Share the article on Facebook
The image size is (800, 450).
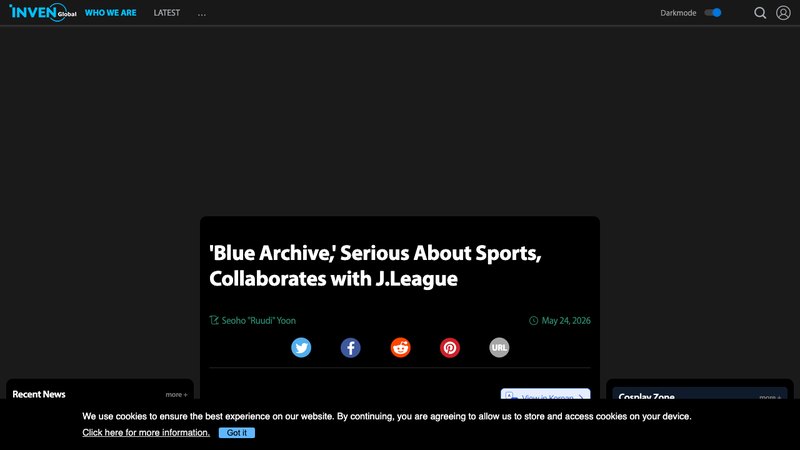(x=351, y=347)
